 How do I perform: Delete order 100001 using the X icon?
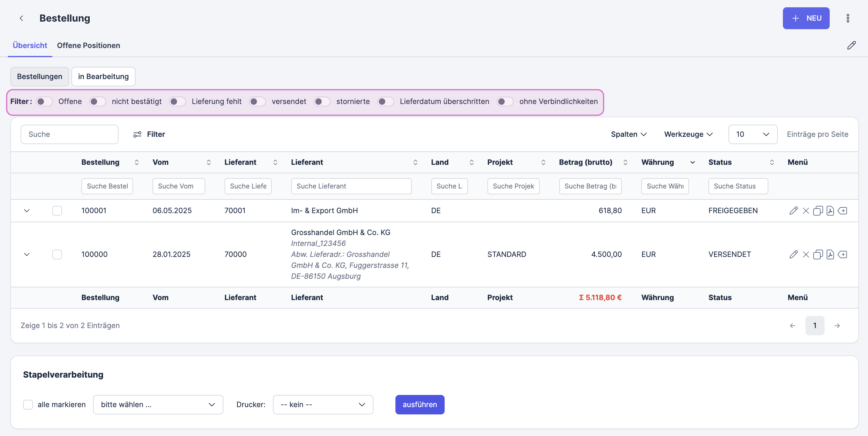(806, 211)
